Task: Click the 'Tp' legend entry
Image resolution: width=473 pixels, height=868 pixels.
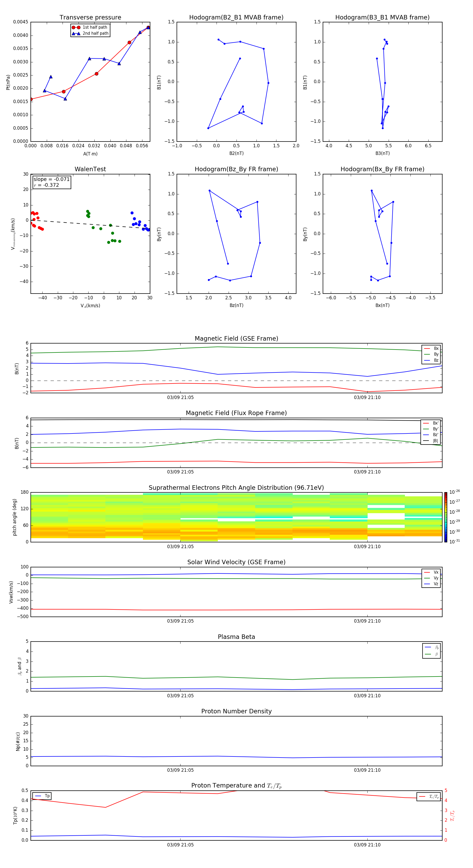Action: 42,796
